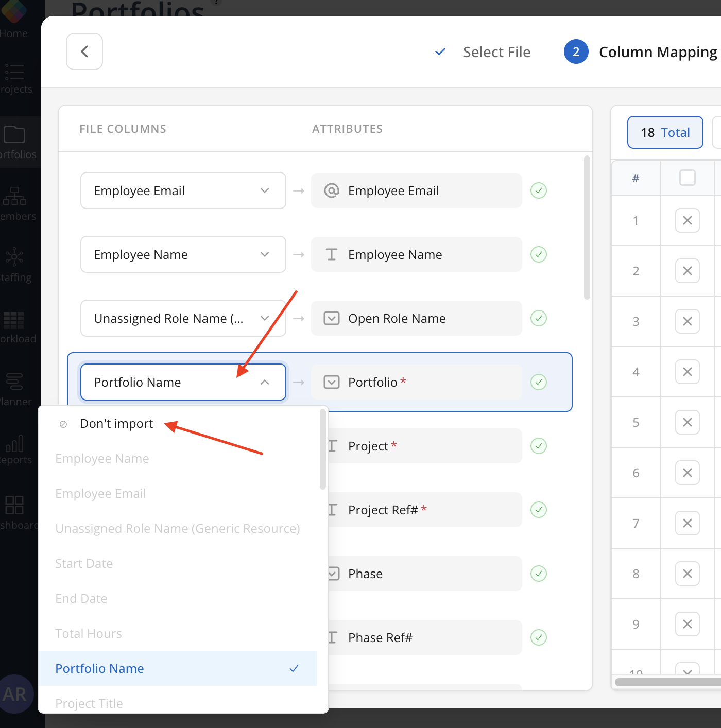
Task: Click the Open Role Name attribute field
Action: pyautogui.click(x=416, y=318)
